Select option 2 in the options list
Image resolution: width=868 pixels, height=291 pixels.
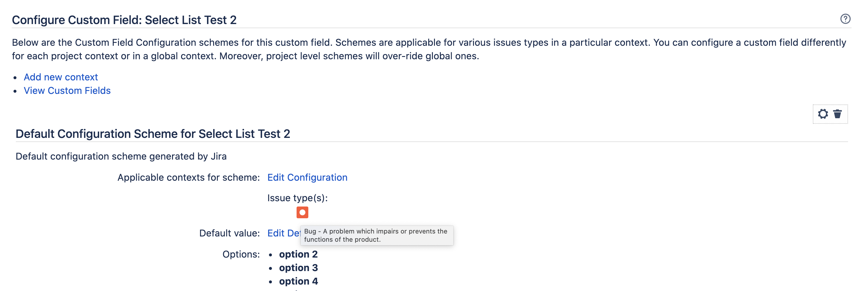298,254
